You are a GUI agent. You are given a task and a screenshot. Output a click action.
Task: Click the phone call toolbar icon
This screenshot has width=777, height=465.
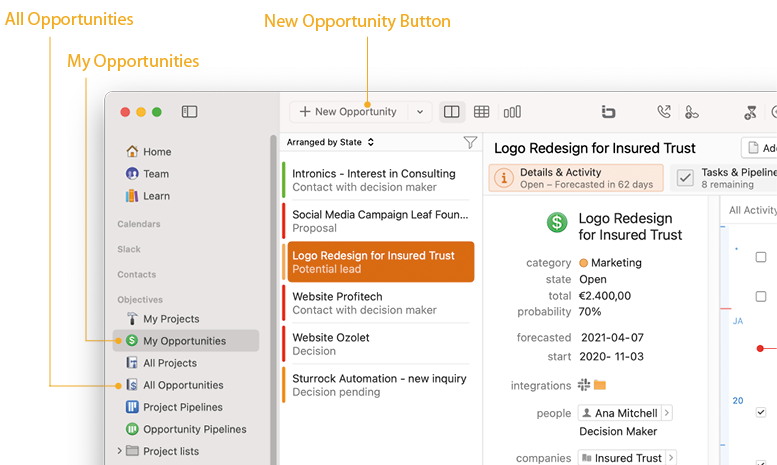click(x=664, y=112)
